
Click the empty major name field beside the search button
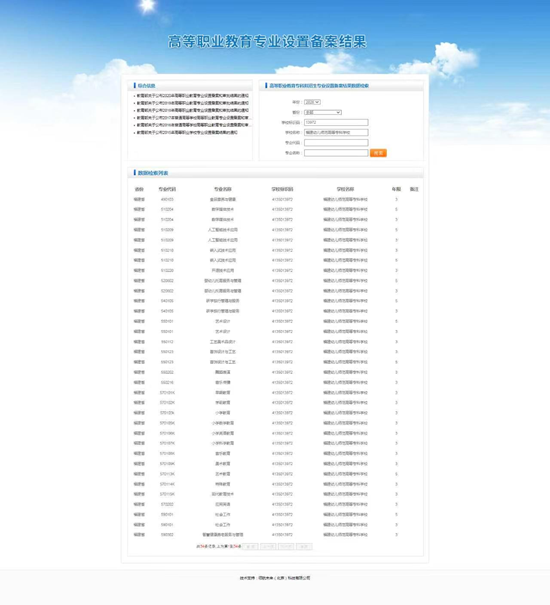336,153
